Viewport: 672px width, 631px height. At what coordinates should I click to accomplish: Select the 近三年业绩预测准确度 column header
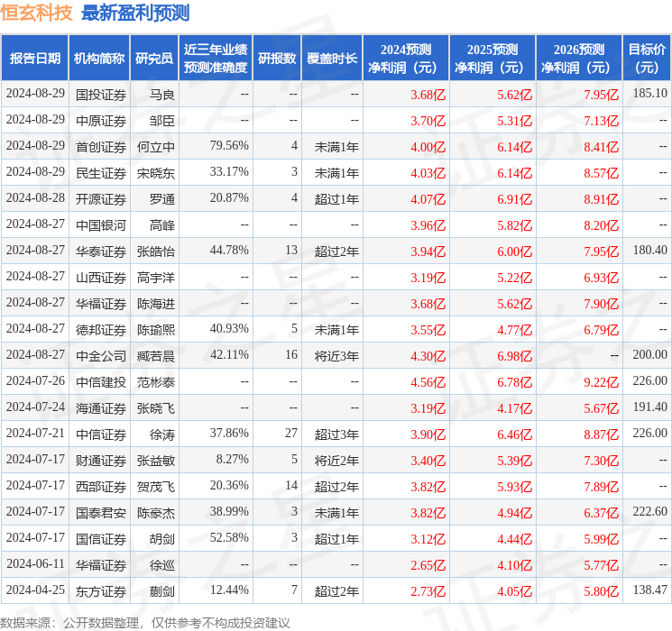216,59
